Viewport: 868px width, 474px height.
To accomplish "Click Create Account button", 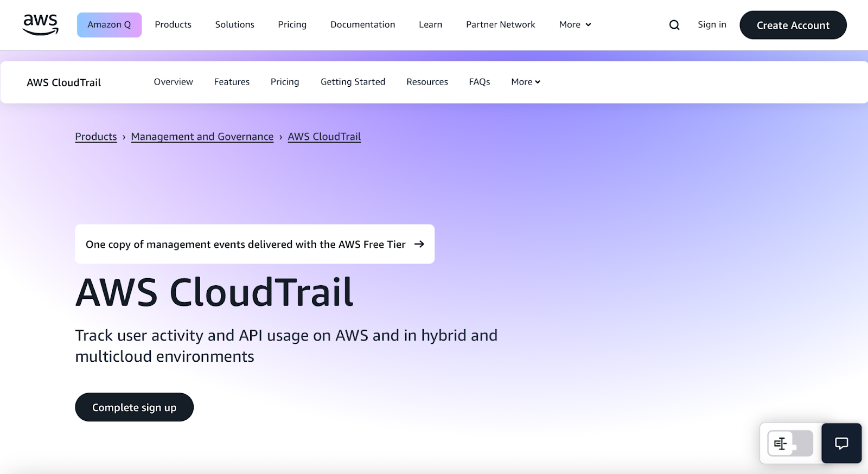I will point(793,25).
